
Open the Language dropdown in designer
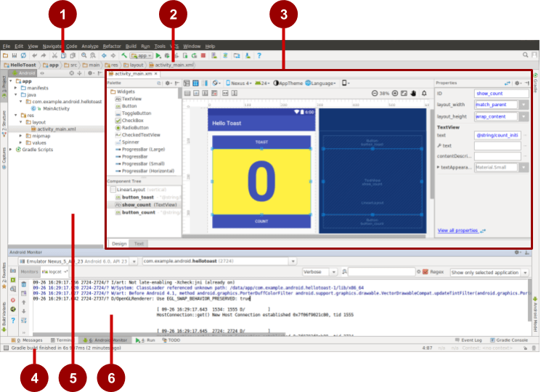click(x=320, y=83)
